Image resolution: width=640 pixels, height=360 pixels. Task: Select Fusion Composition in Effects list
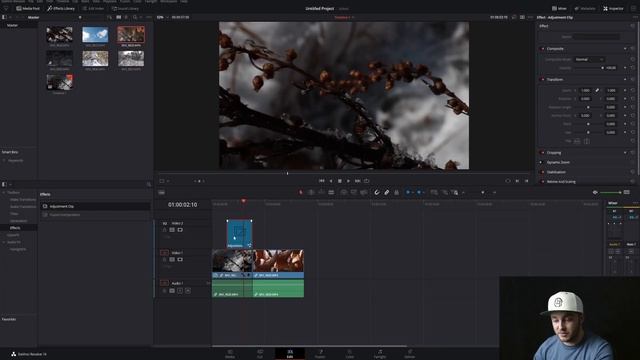click(95, 215)
